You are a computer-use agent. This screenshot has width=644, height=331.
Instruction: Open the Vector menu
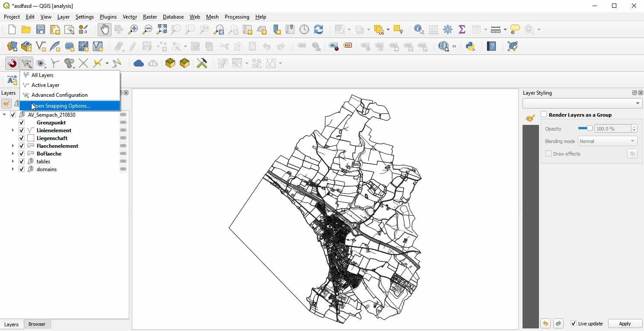pyautogui.click(x=130, y=17)
